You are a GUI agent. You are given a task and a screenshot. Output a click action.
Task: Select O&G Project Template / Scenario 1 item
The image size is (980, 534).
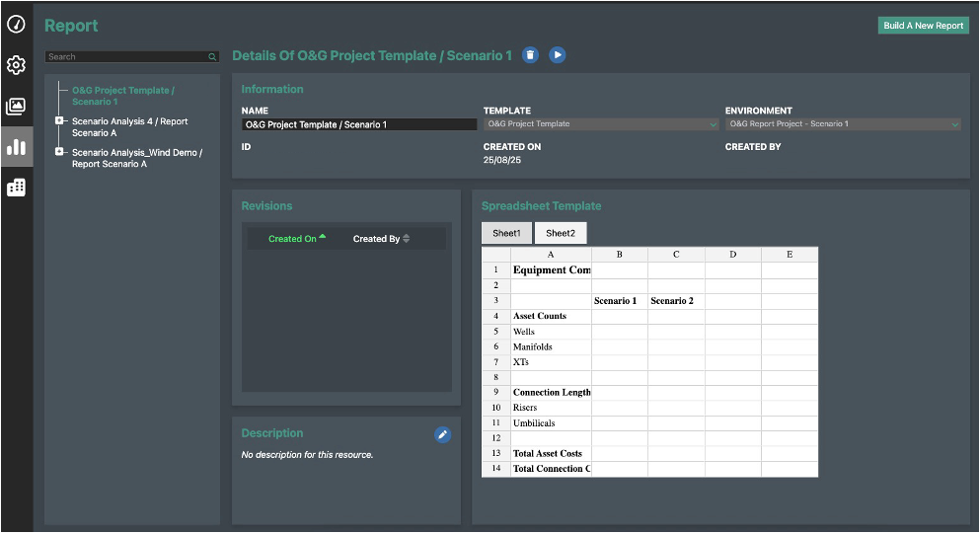(x=122, y=96)
